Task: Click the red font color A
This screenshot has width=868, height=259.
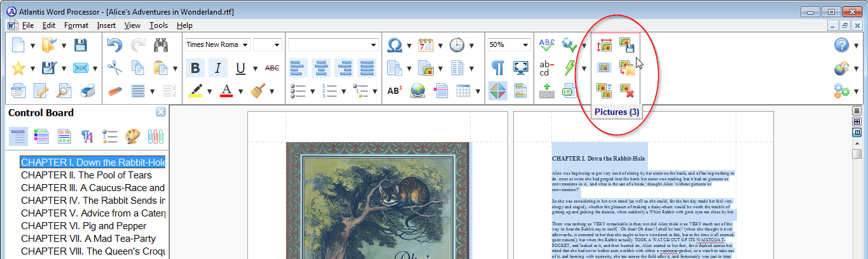Action: (x=226, y=91)
